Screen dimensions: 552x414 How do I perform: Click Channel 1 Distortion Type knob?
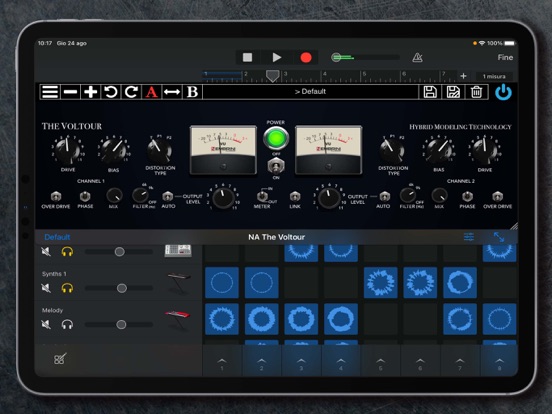(x=160, y=151)
